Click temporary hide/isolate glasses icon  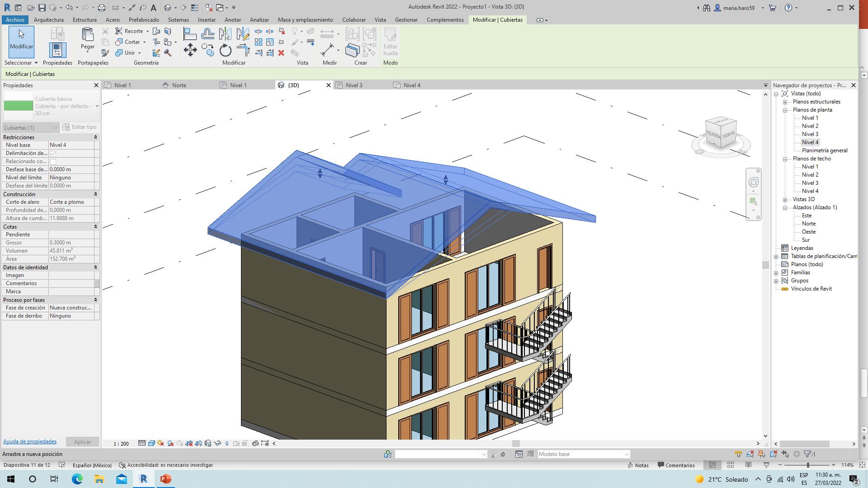point(217,443)
